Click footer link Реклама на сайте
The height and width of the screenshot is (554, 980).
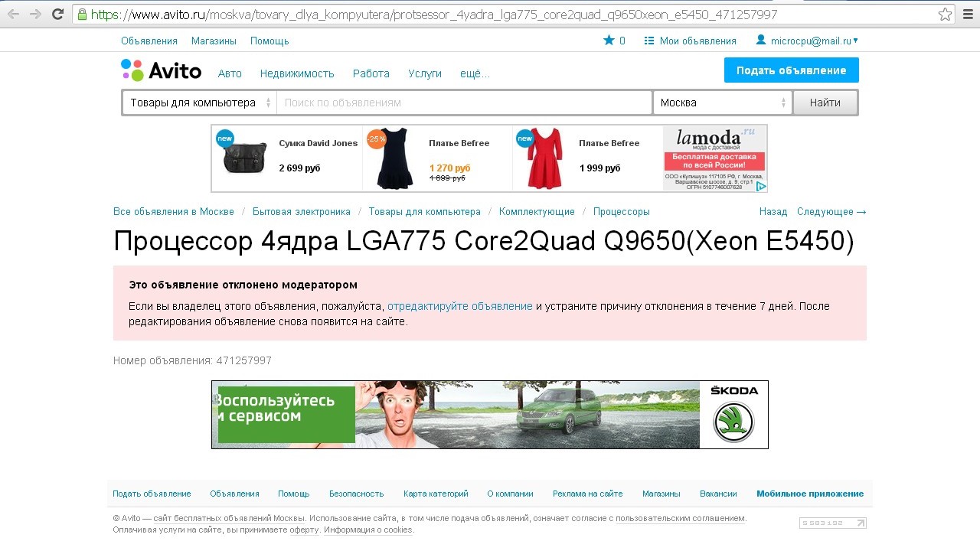(588, 494)
